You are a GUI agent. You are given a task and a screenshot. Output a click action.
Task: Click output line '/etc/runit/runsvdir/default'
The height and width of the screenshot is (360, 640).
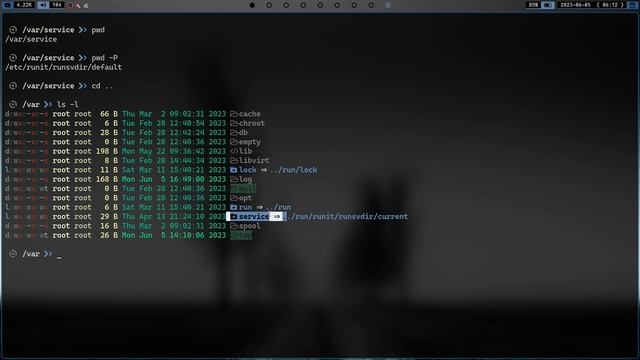[x=64, y=67]
